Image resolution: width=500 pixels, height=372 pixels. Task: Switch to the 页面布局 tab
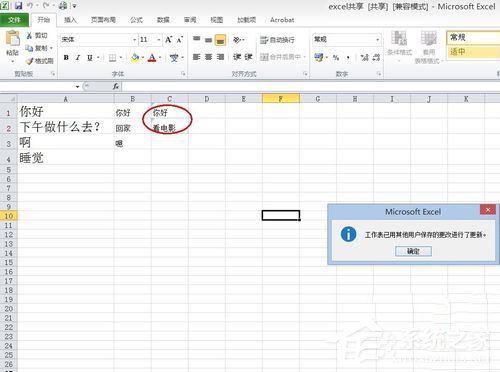pyautogui.click(x=103, y=20)
